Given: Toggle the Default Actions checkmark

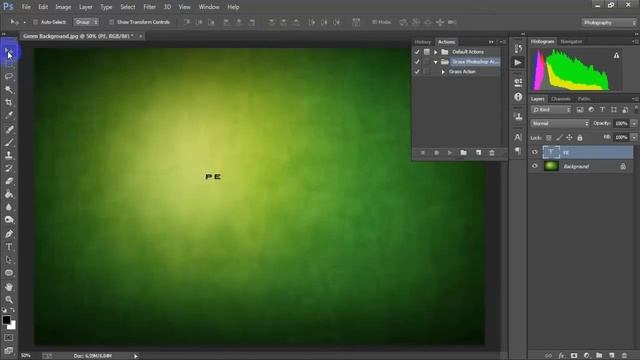Looking at the screenshot, I should click(x=417, y=52).
